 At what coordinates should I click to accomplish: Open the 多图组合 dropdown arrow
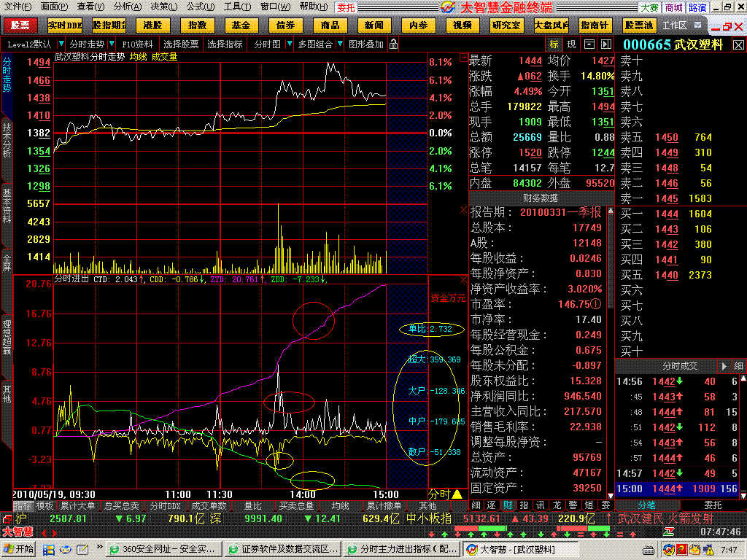tap(340, 44)
